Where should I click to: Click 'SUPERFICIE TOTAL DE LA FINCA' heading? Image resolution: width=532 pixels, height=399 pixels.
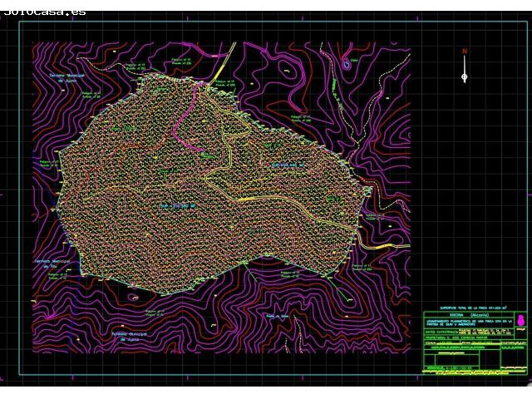click(473, 308)
